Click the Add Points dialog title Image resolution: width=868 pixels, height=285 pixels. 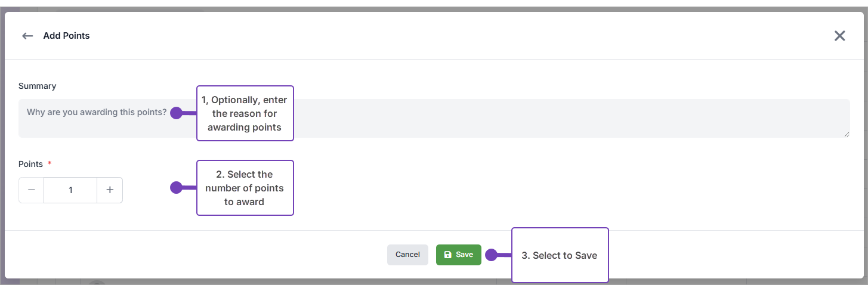(66, 36)
